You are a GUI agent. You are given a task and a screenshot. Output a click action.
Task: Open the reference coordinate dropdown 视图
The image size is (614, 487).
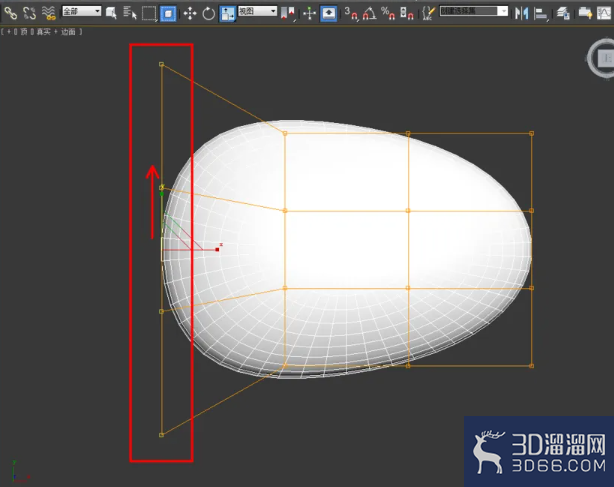point(257,11)
